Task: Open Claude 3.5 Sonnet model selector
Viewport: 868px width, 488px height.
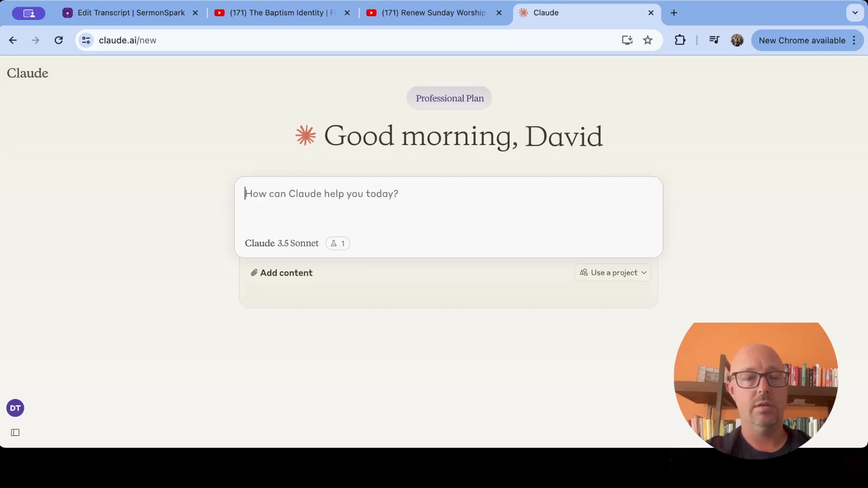Action: pos(282,243)
